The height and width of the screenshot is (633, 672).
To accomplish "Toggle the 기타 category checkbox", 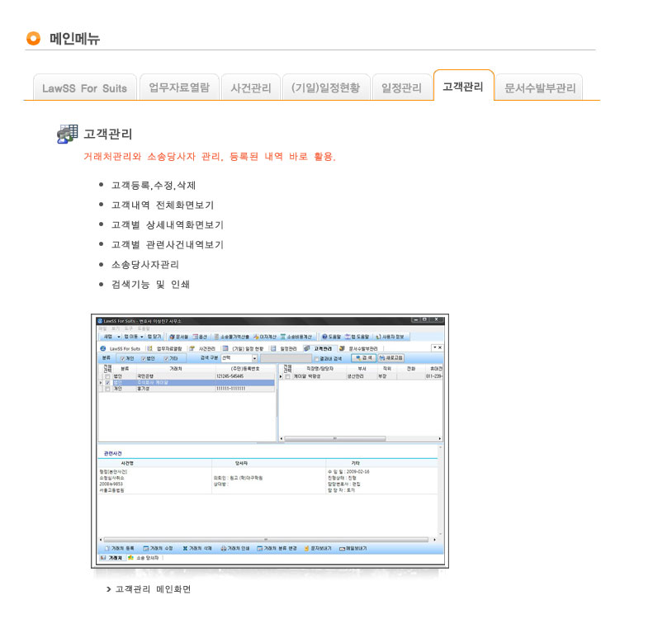I will click(166, 358).
